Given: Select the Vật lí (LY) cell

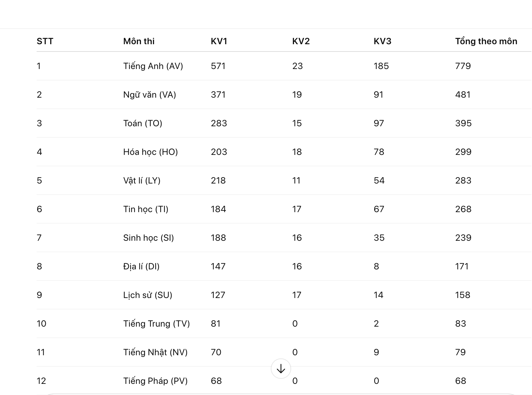Looking at the screenshot, I should tap(142, 181).
